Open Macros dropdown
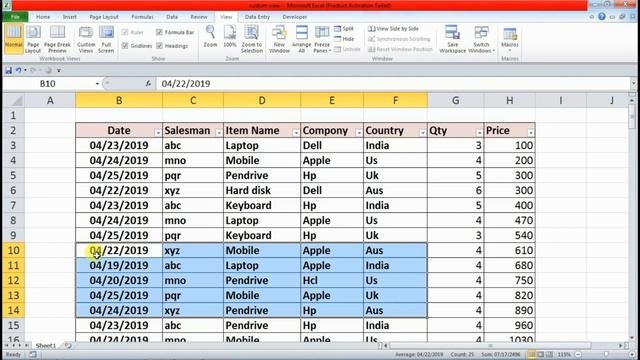This screenshot has width=640, height=360. 510,40
